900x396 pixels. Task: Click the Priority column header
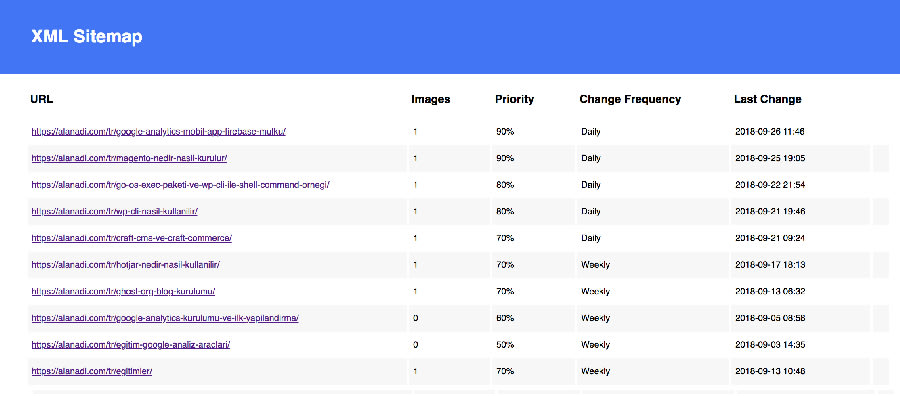point(514,99)
